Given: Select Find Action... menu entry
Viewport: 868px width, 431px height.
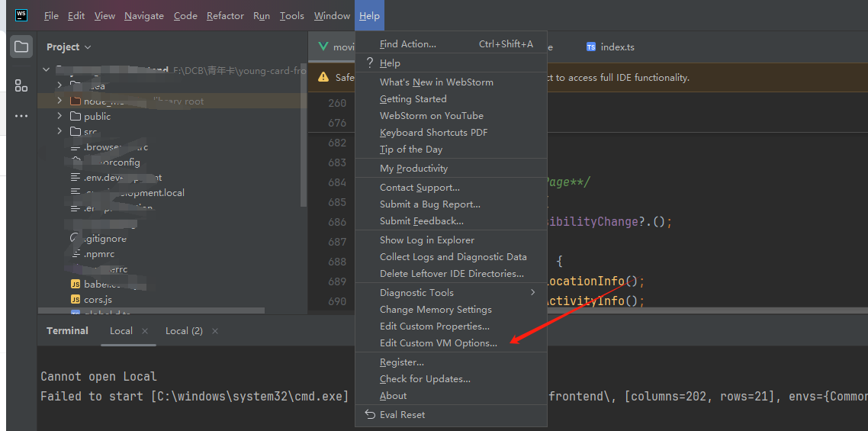Looking at the screenshot, I should coord(451,43).
